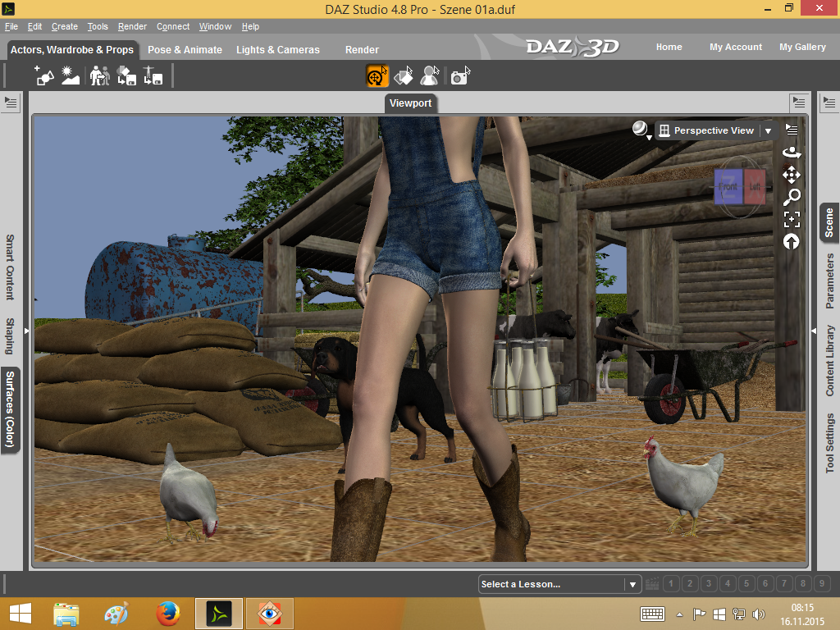Image resolution: width=840 pixels, height=630 pixels.
Task: Open the touch keyboard tray icon
Action: click(652, 614)
